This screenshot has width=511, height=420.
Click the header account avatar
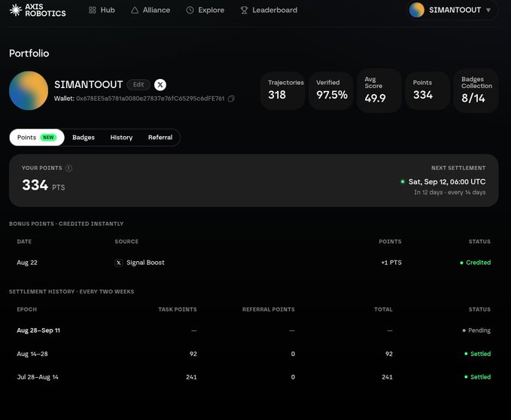pos(416,10)
